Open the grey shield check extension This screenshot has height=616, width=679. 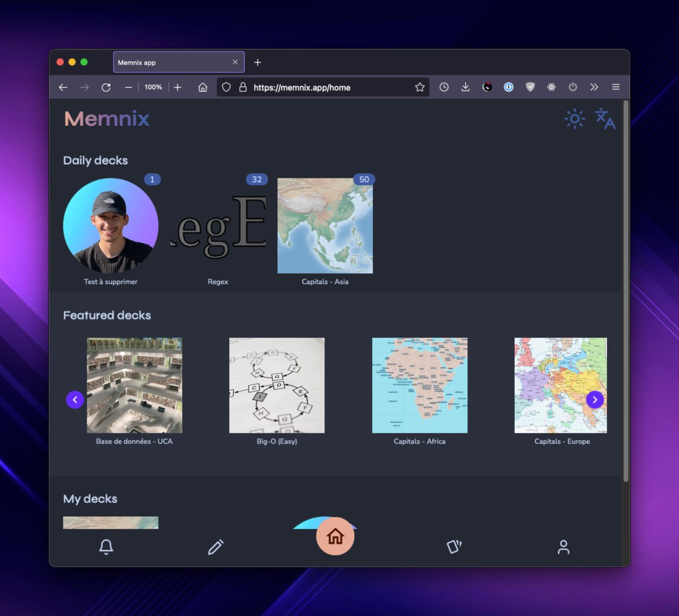coord(530,87)
